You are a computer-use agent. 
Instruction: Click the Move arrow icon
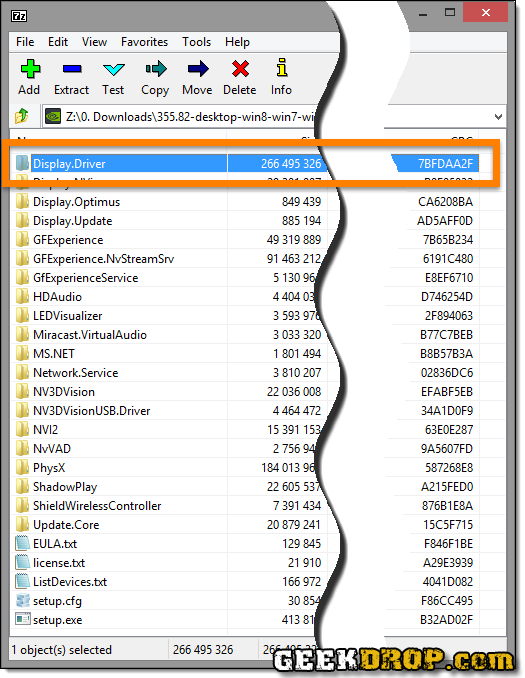coord(198,69)
